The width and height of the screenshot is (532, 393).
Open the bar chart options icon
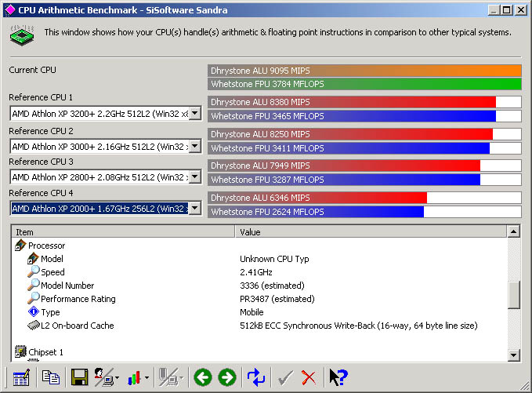click(x=134, y=377)
